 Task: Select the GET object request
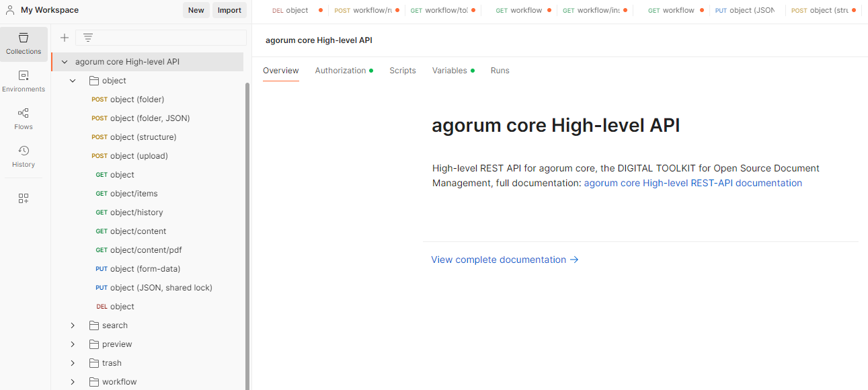115,175
